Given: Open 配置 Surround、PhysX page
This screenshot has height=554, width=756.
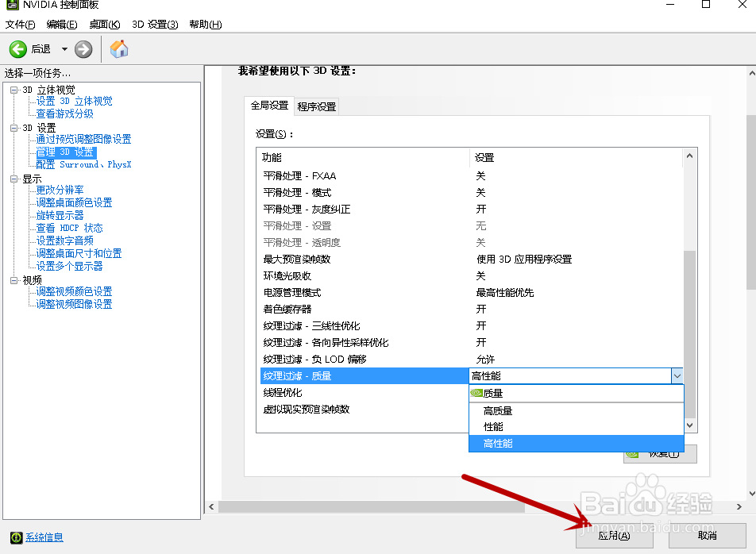Looking at the screenshot, I should pos(83,165).
